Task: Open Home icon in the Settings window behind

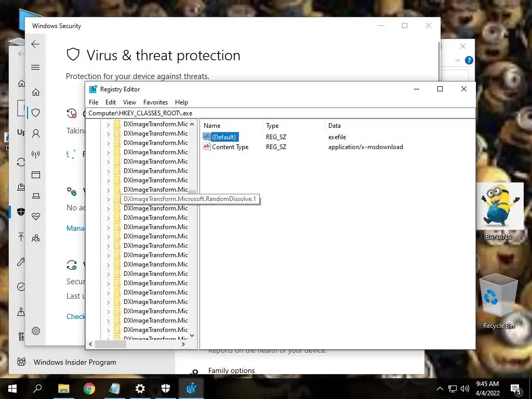Action: click(x=21, y=84)
